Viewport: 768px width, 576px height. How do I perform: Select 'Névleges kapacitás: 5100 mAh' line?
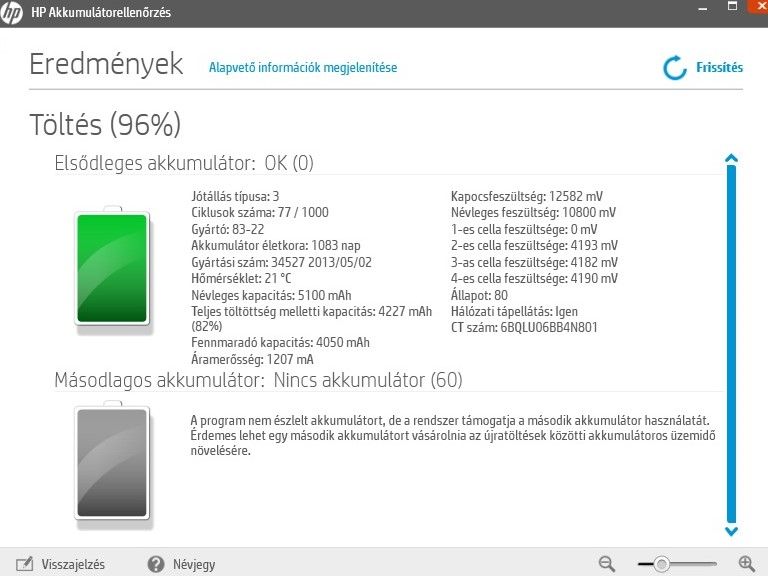point(271,295)
